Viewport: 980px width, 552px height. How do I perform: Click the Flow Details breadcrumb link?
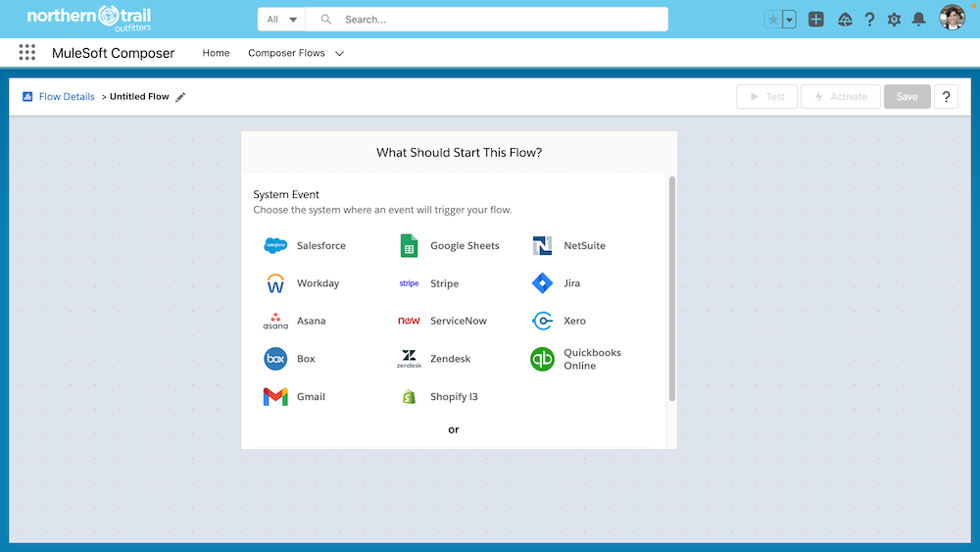tap(67, 97)
